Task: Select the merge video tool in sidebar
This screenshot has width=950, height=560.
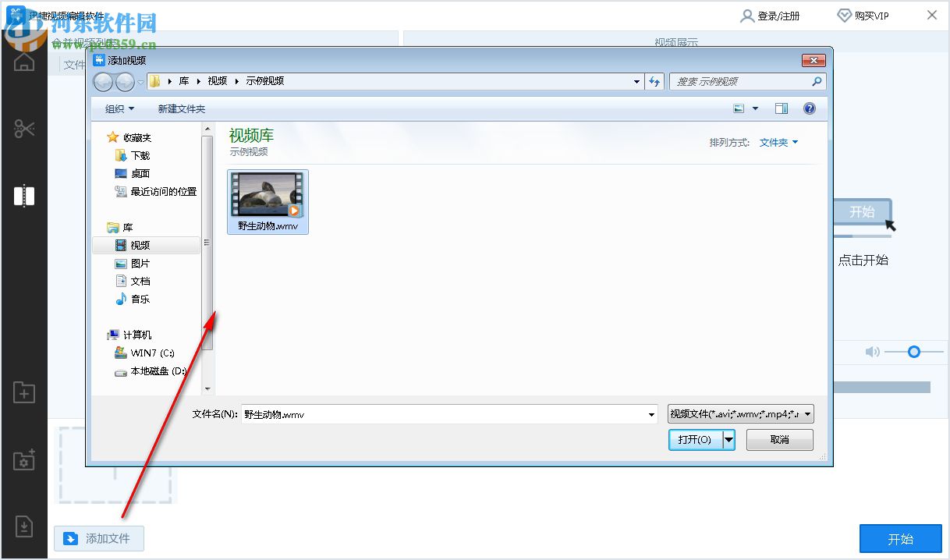Action: pos(24,196)
